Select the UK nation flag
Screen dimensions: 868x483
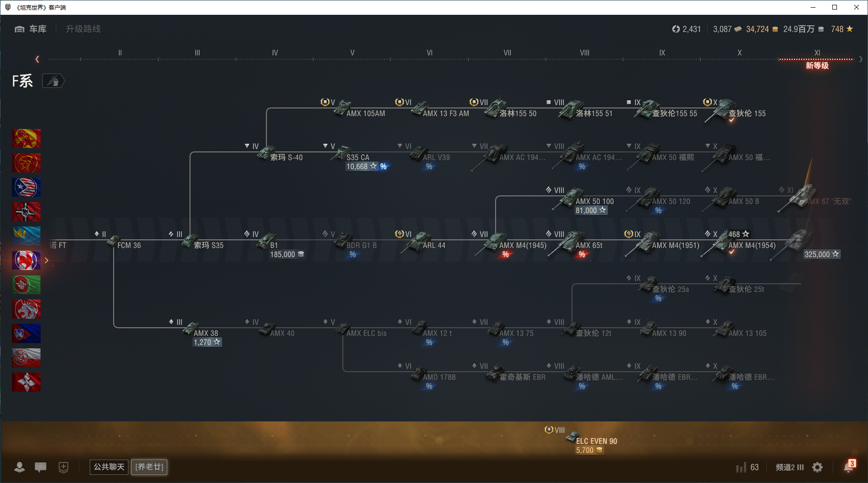click(26, 309)
